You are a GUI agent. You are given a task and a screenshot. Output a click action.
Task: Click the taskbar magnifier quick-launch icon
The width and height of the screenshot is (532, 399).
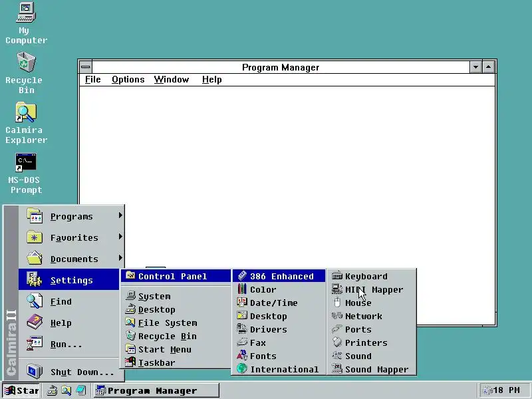coord(66,390)
